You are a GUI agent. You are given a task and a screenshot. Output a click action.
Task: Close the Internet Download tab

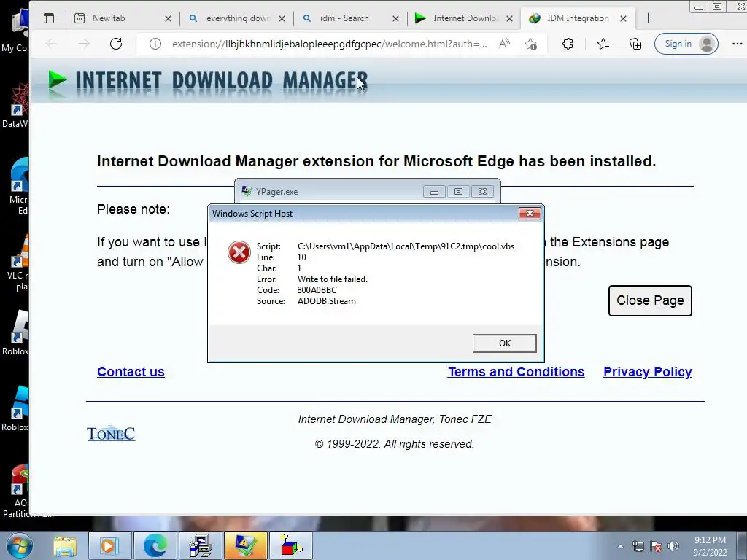click(x=509, y=18)
